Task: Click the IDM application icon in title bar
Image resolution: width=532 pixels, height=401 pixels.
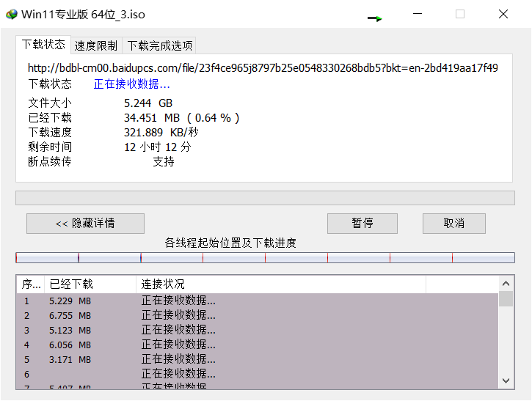Action: (11, 14)
